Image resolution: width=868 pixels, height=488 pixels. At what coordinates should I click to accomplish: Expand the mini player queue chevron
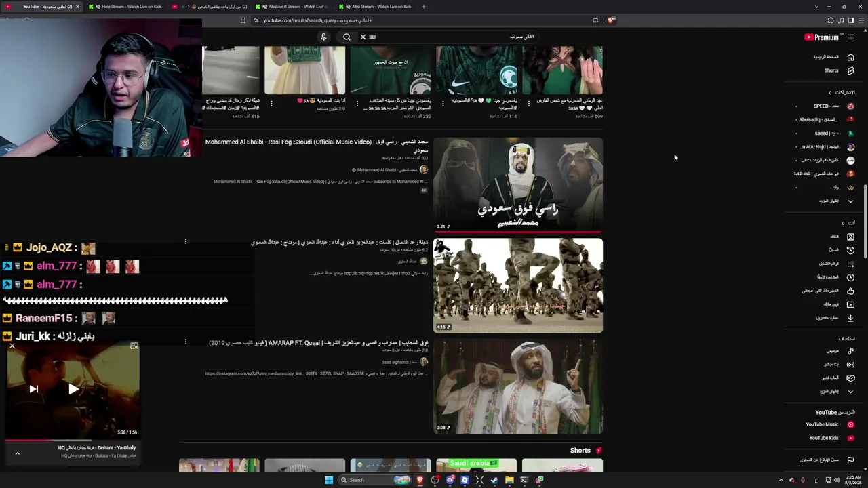click(x=18, y=453)
